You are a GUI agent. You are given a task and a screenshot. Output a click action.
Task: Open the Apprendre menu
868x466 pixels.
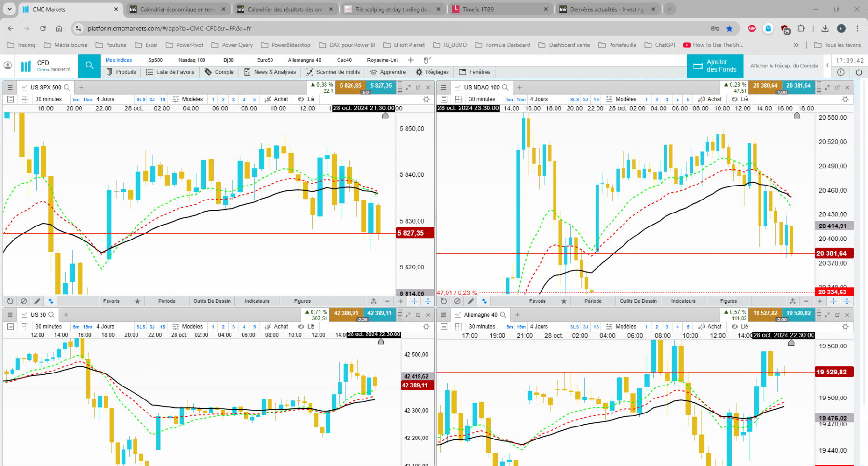click(388, 72)
